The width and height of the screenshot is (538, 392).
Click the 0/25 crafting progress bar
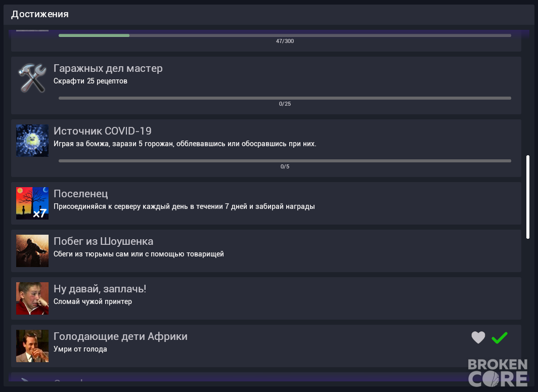(x=285, y=98)
